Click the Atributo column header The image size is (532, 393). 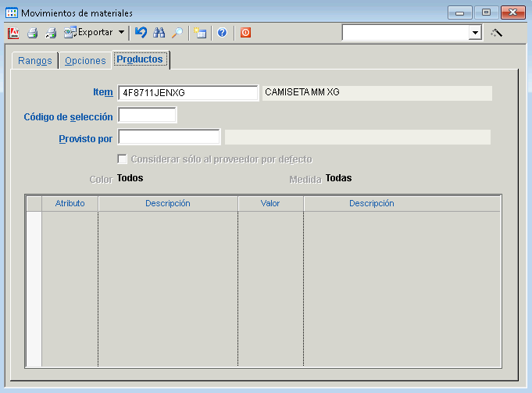pyautogui.click(x=70, y=203)
